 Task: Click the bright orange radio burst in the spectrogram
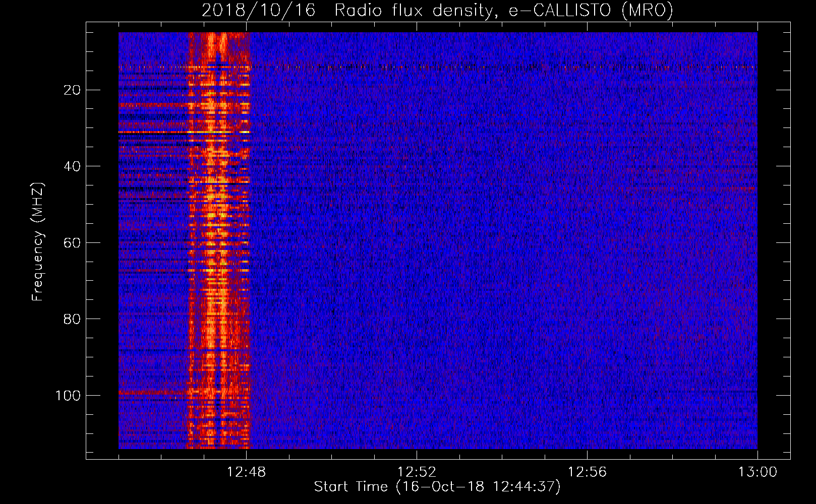pyautogui.click(x=219, y=241)
